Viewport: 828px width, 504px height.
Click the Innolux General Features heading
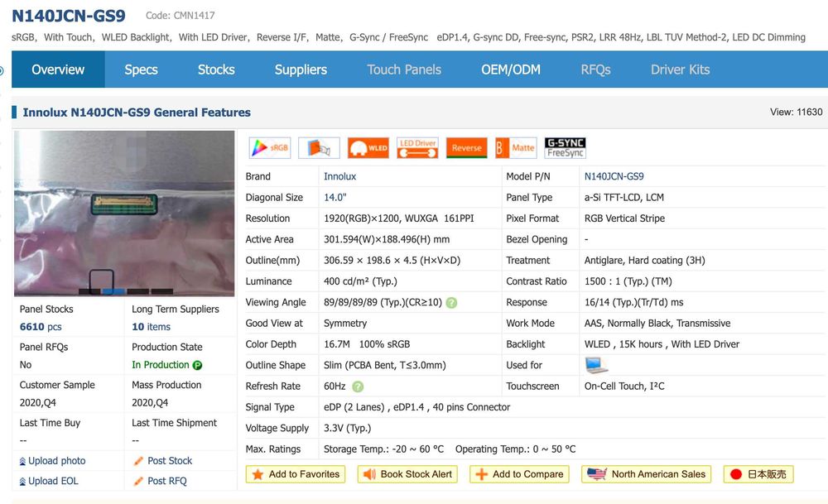137,113
